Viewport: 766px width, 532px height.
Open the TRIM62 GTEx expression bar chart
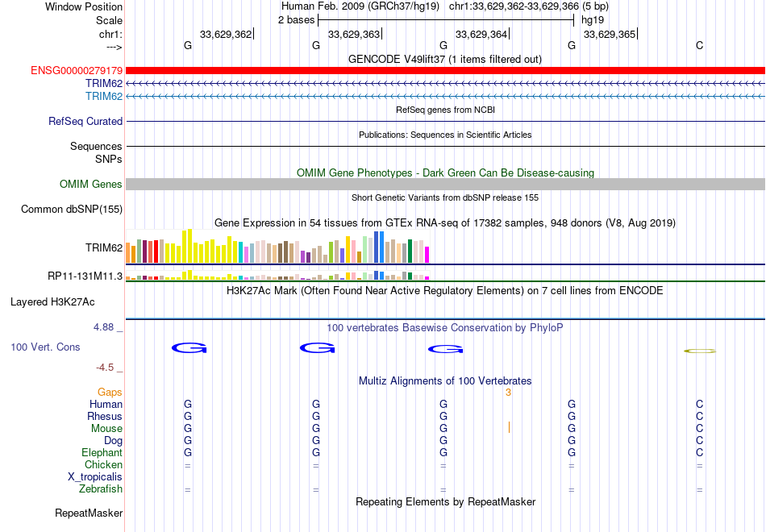point(277,247)
